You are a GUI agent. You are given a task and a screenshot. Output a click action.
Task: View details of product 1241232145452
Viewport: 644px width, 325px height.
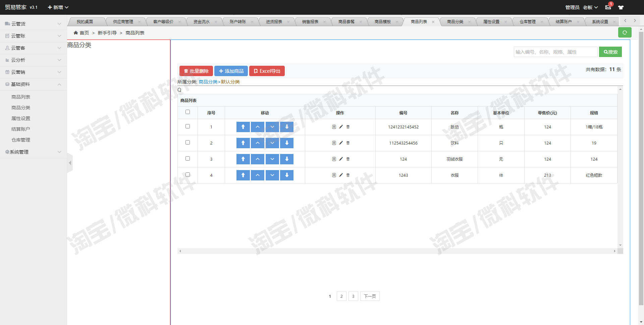pyautogui.click(x=334, y=127)
